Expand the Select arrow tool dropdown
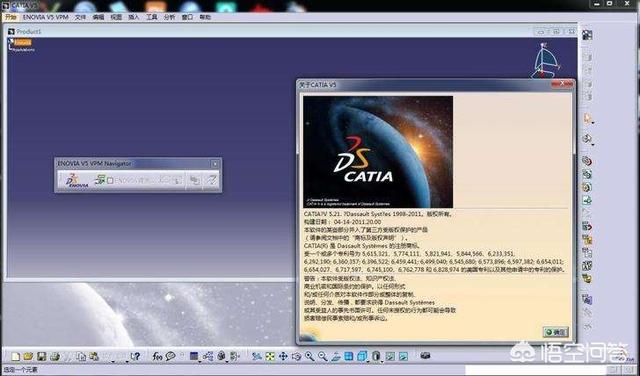This screenshot has height=376, width=640. tap(593, 122)
